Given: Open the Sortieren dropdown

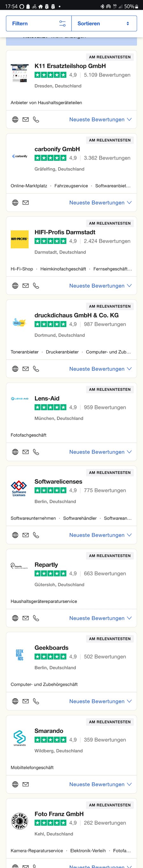Looking at the screenshot, I should (104, 24).
